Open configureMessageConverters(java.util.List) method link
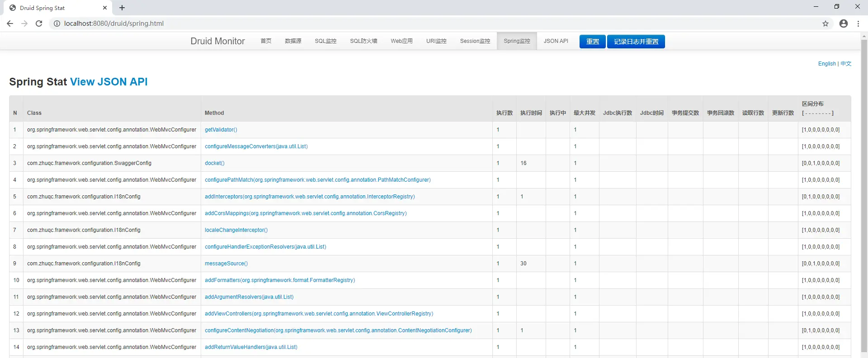This screenshot has width=868, height=358. coord(256,146)
